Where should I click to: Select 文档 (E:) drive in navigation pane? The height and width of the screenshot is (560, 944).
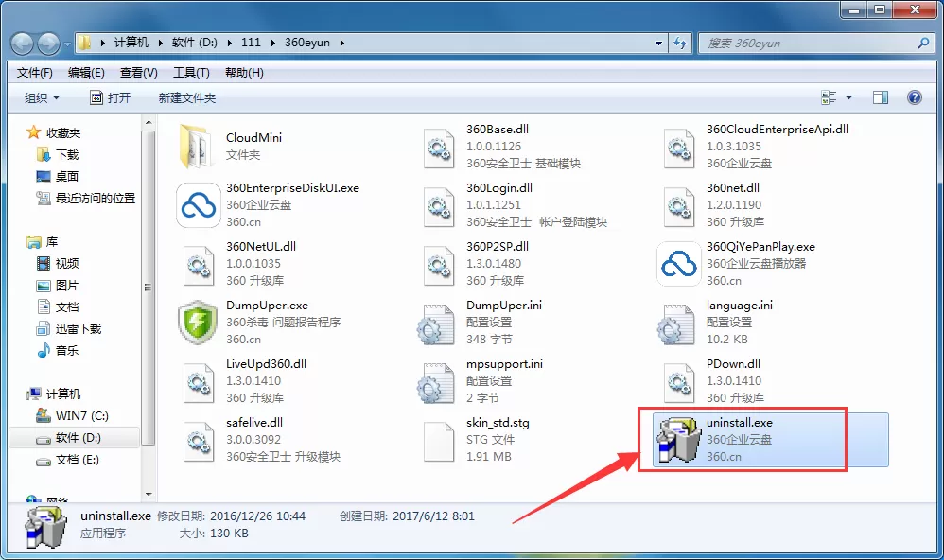point(67,460)
